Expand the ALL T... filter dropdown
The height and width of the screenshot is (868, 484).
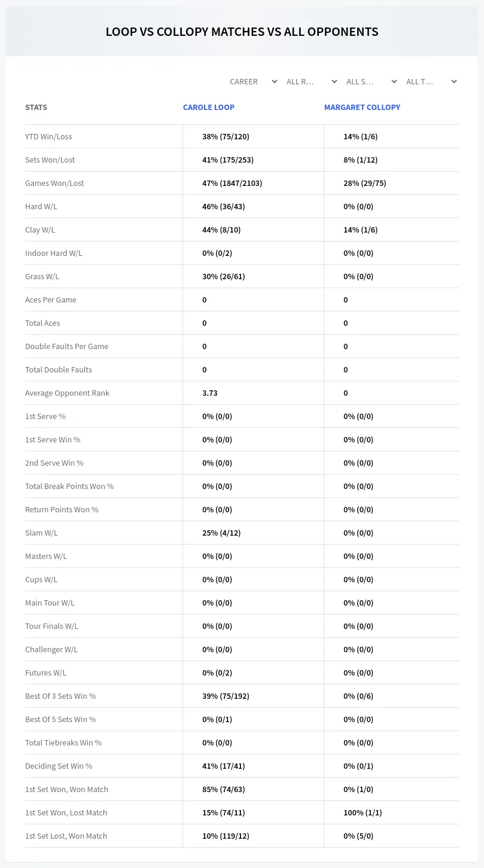pos(431,81)
